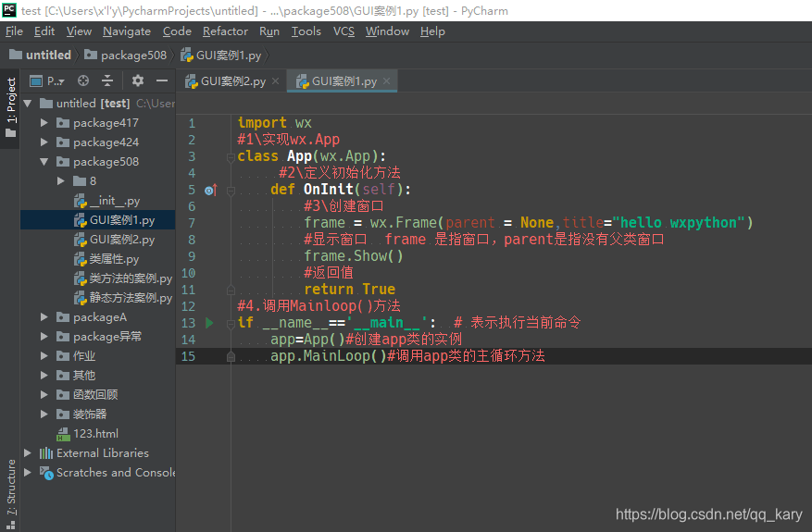Viewport: 812px width, 532px height.
Task: Collapse the package508 folder
Action: click(44, 162)
